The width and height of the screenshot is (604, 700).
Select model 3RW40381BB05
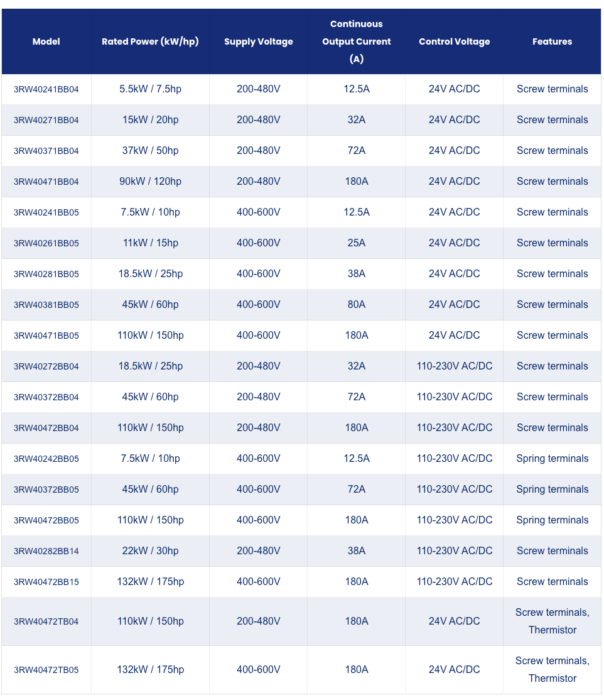point(46,305)
